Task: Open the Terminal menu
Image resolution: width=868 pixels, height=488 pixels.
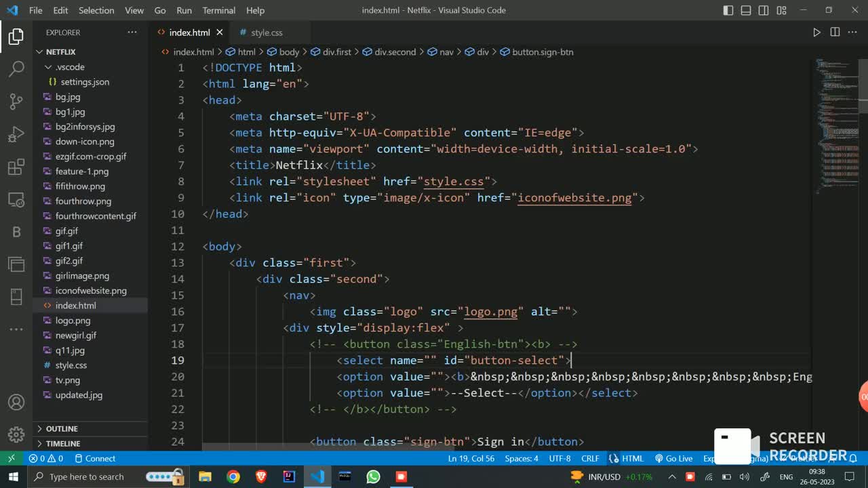Action: pos(219,10)
